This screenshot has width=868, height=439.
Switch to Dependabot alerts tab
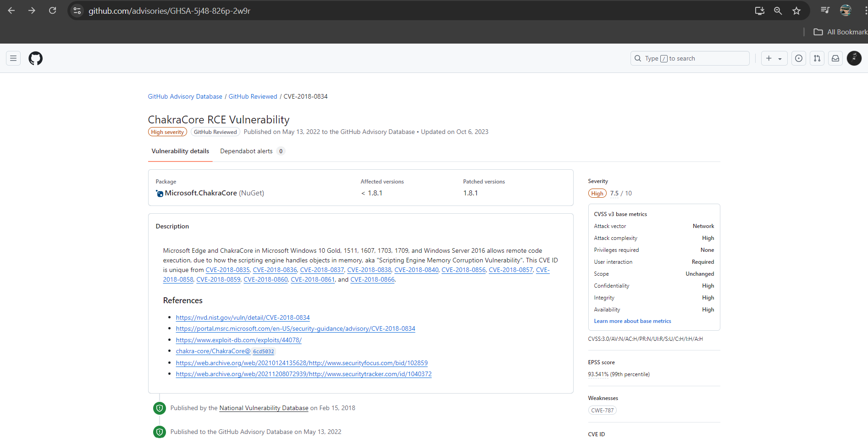pos(252,151)
